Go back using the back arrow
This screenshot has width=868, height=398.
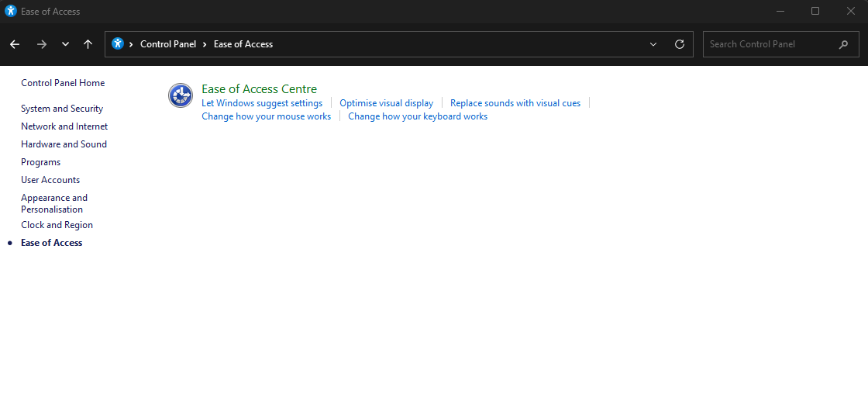pos(15,44)
